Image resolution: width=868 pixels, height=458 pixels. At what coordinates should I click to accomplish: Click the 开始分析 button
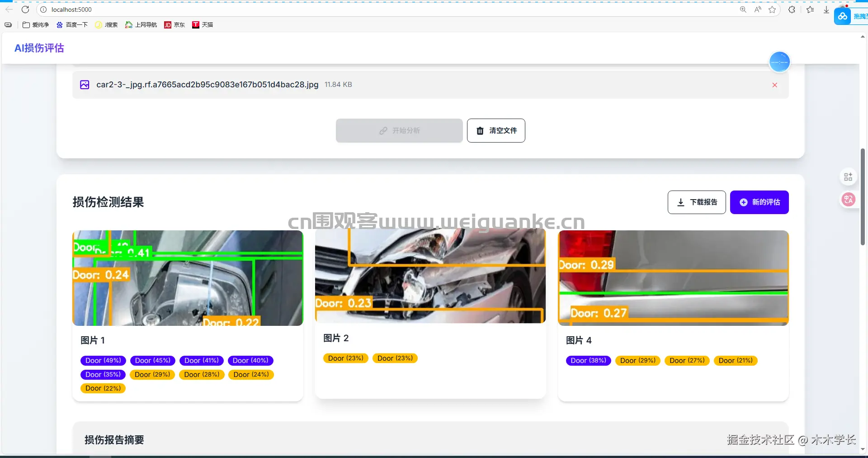[399, 131]
